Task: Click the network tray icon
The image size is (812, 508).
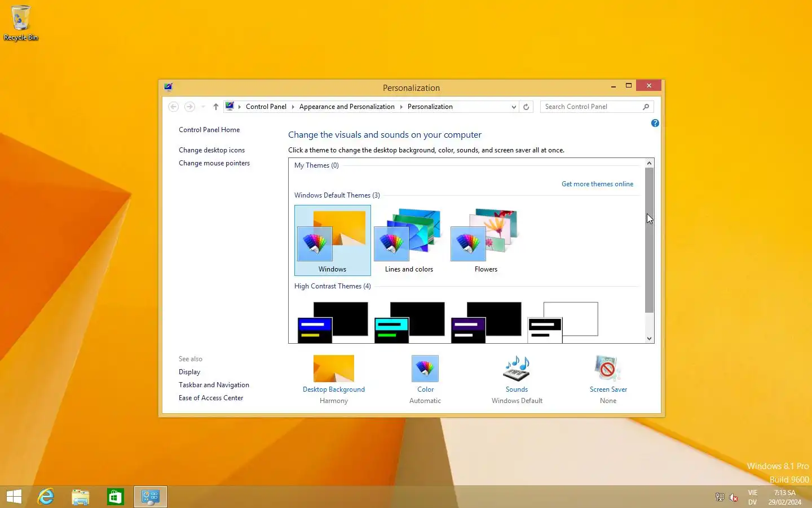Action: [x=720, y=497]
